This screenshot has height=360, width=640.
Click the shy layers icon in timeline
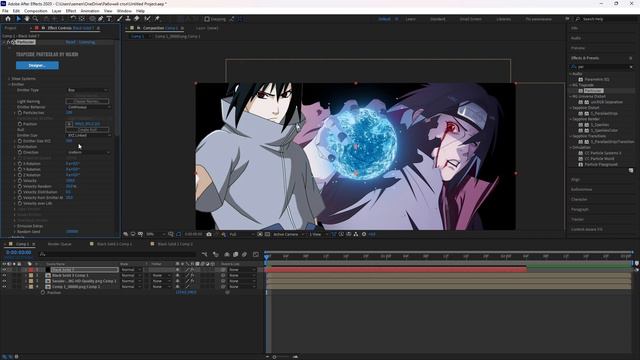pyautogui.click(x=227, y=254)
